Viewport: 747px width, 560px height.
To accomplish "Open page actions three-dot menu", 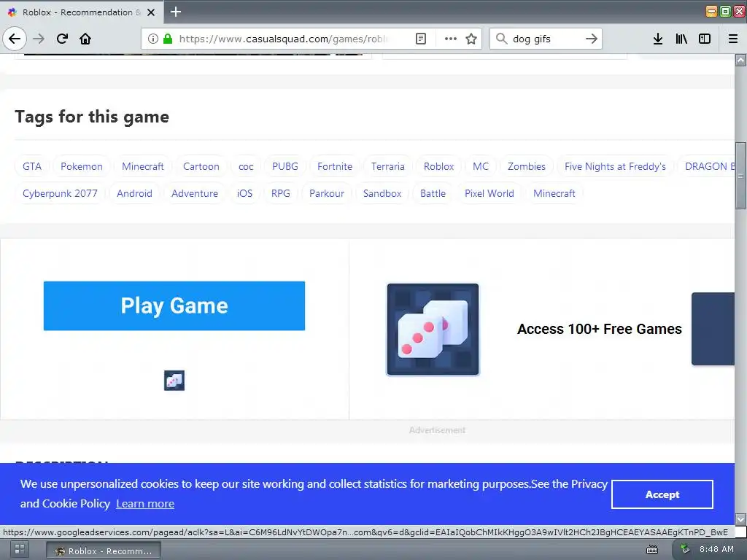I will click(450, 39).
